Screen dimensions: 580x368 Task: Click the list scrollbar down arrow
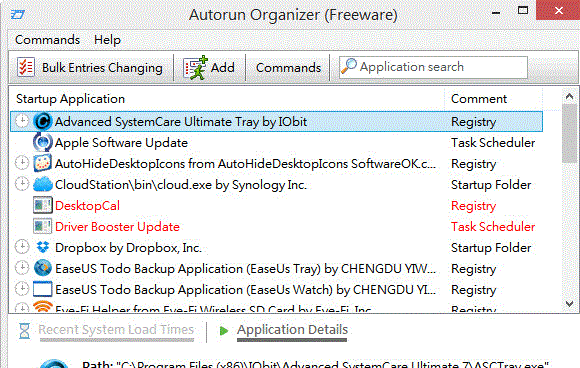pos(570,304)
